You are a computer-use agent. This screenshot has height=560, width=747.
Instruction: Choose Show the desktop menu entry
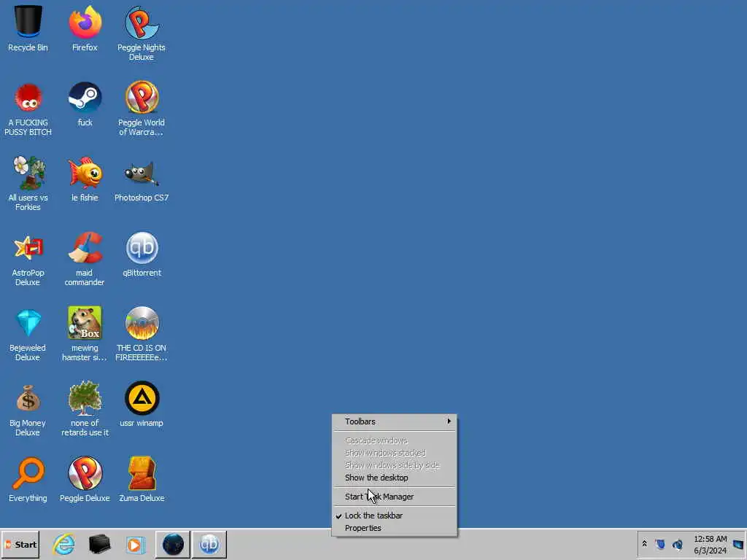[395, 478]
